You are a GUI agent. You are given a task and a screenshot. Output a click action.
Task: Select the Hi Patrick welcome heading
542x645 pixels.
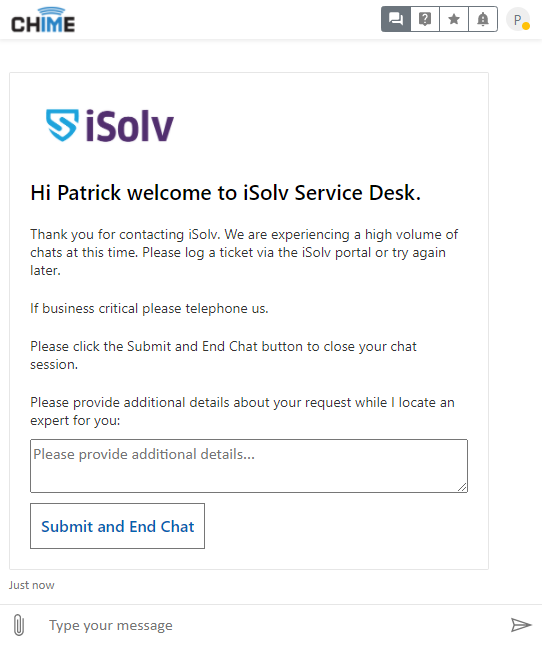click(225, 193)
